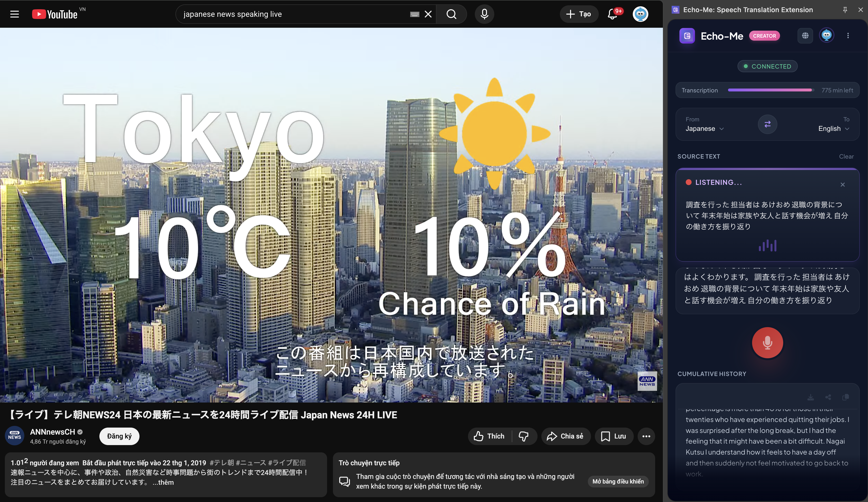Expand video description with ...thêm
Image resolution: width=868 pixels, height=502 pixels.
coord(163,482)
